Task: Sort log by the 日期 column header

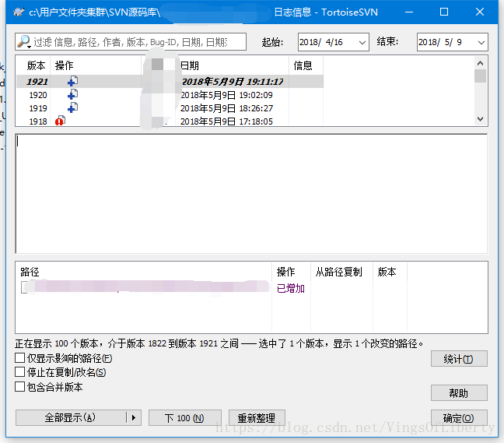Action: pyautogui.click(x=190, y=66)
